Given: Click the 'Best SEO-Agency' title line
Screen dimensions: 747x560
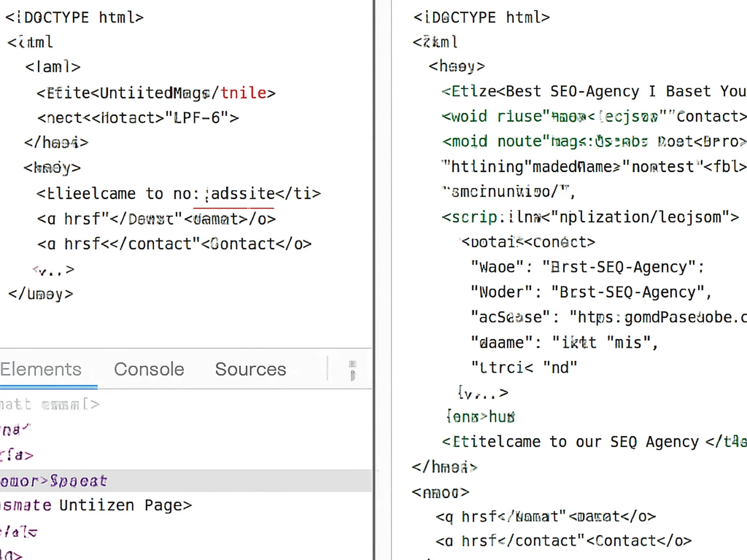Looking at the screenshot, I should click(x=593, y=91).
